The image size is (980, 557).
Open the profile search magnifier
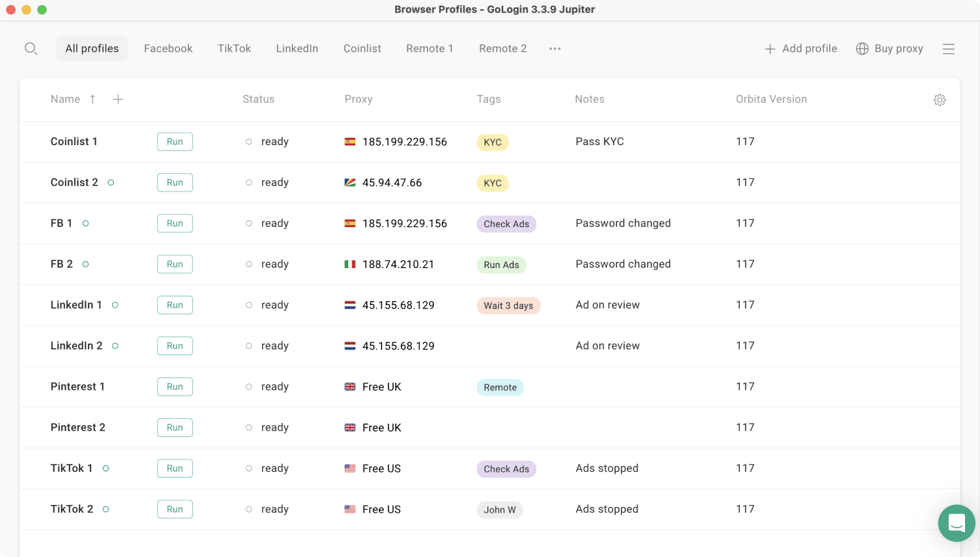[x=31, y=49]
